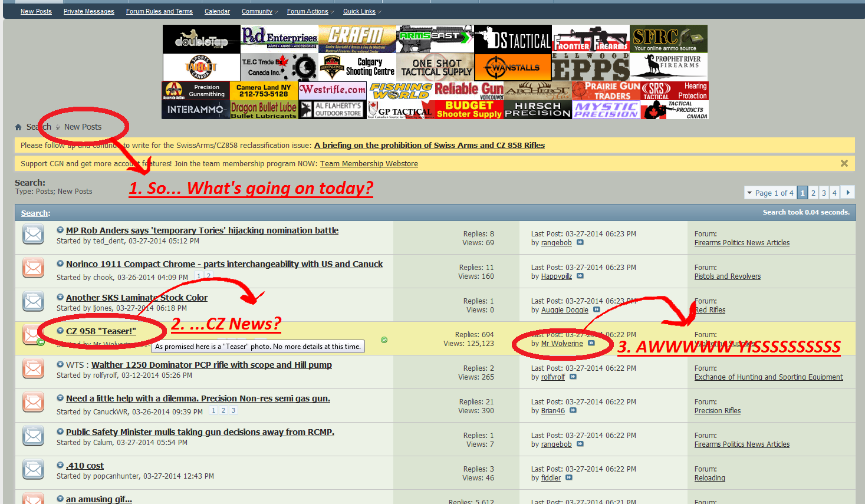Open envelope icon for Norinco 1911 thread
The width and height of the screenshot is (865, 504).
click(x=33, y=268)
